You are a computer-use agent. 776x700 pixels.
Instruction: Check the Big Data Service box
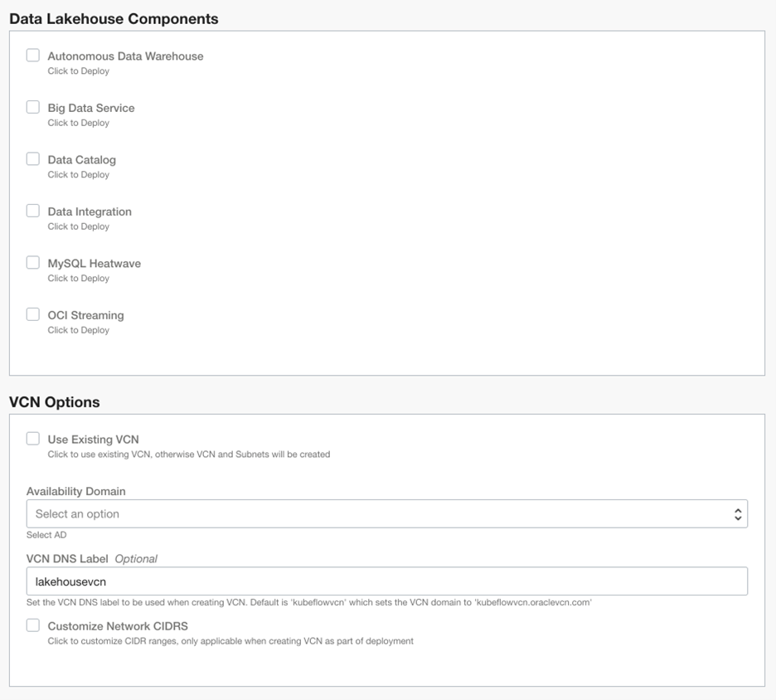point(32,106)
